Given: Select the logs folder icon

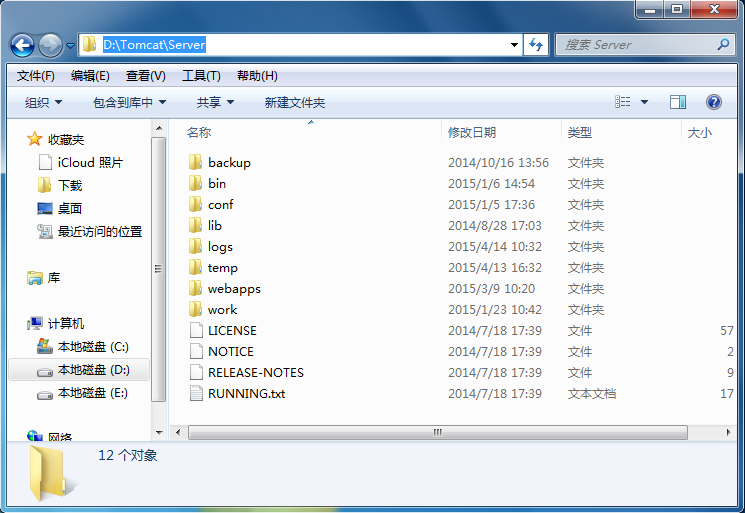Looking at the screenshot, I should pos(195,246).
